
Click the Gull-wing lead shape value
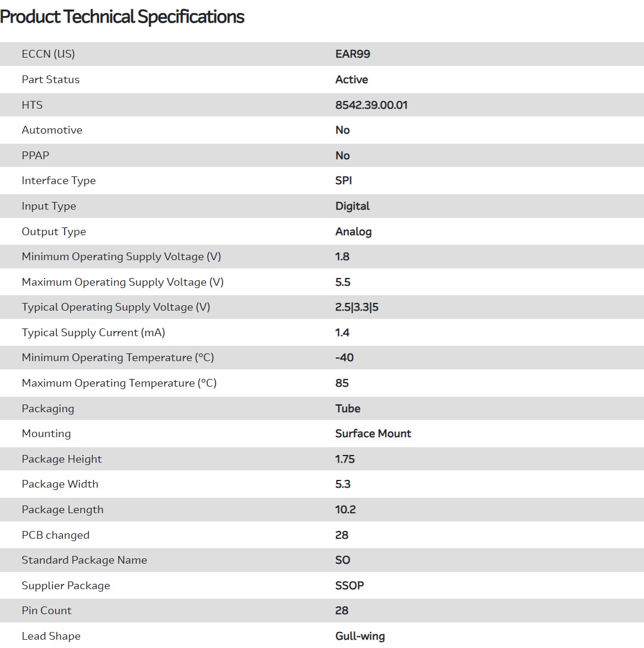[x=360, y=636]
